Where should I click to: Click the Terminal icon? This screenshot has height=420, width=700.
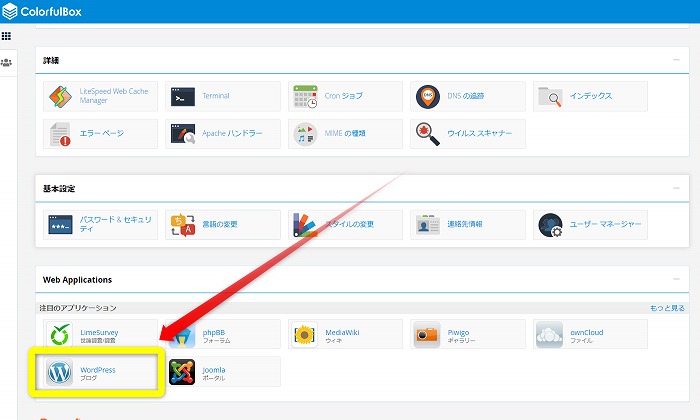tap(182, 96)
